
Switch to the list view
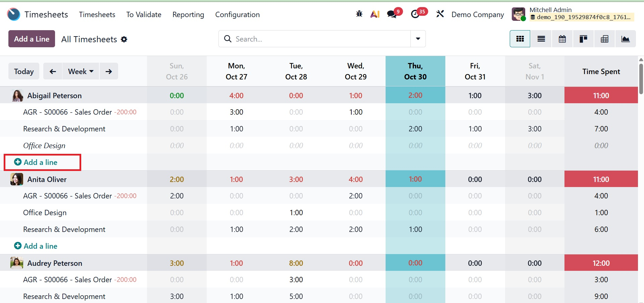click(x=541, y=39)
